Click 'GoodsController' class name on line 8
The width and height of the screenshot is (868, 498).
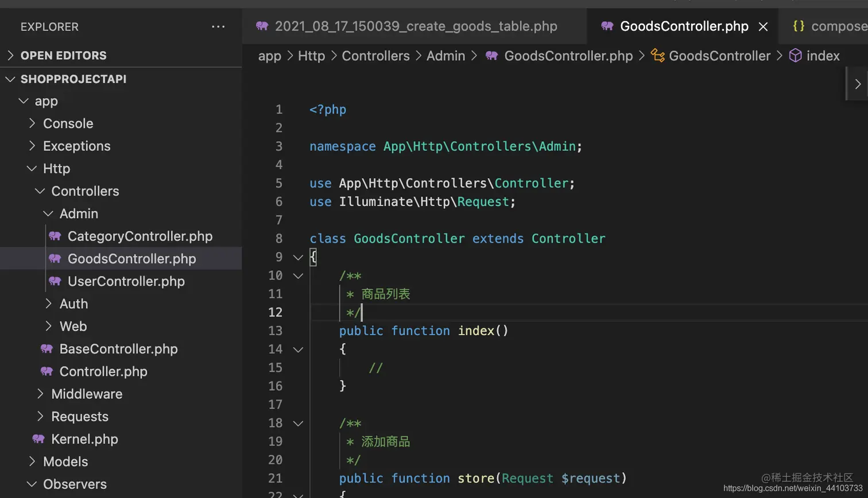click(x=409, y=239)
